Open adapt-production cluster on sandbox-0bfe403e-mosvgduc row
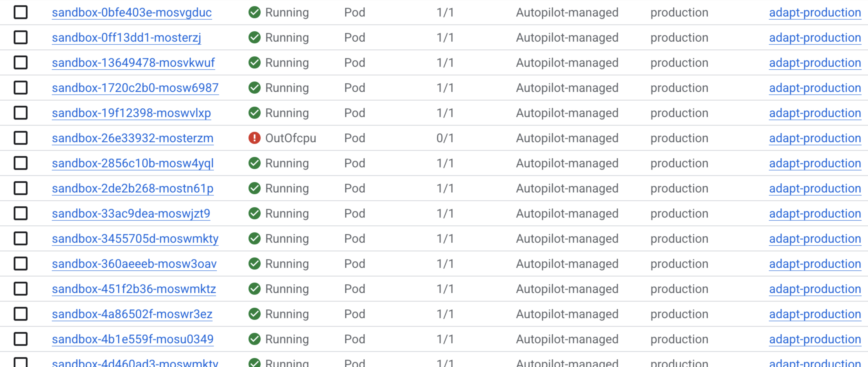Viewport: 868px width, 367px height. pos(815,12)
